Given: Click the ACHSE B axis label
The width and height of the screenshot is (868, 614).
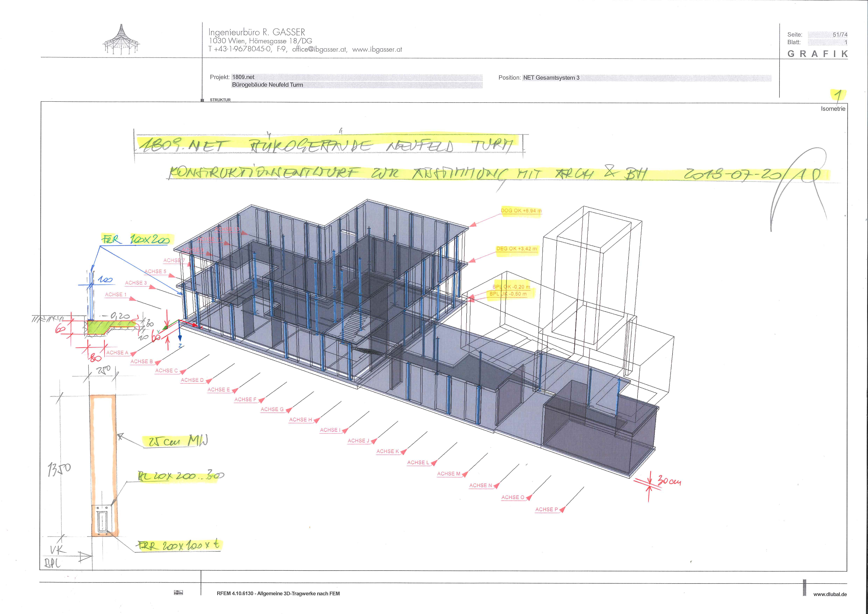Looking at the screenshot, I should click(142, 362).
